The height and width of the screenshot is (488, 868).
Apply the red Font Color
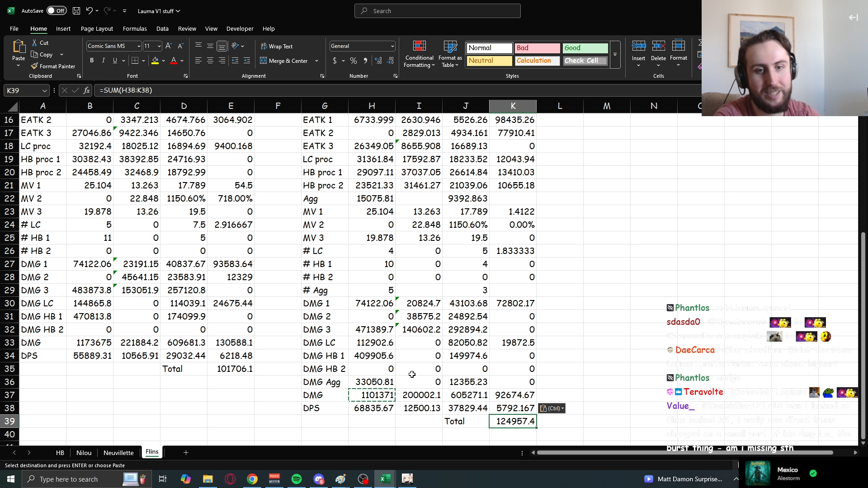(x=174, y=61)
